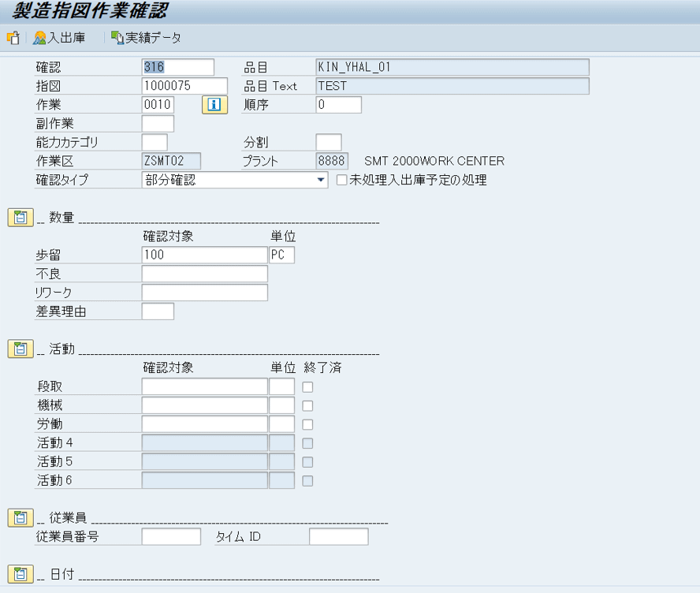
Task: Collapse the 活動 section icon
Action: pyautogui.click(x=20, y=349)
